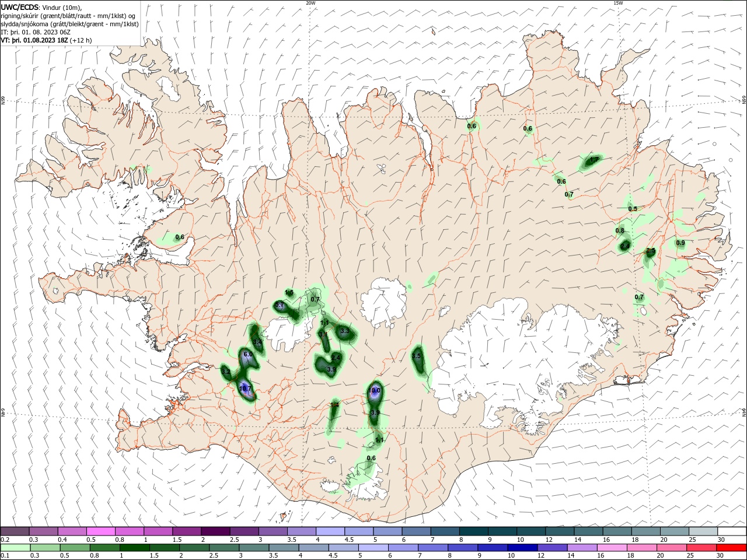Select the 0.5 precipitation label on the map
The width and height of the screenshot is (747, 560).
click(x=633, y=209)
